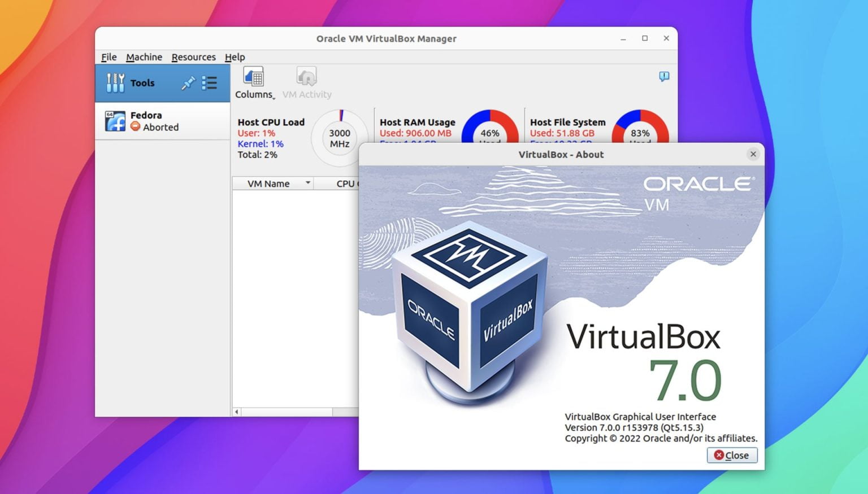Click the grayed-out VM Activity toolbar icon
This screenshot has height=494, width=868.
306,77
